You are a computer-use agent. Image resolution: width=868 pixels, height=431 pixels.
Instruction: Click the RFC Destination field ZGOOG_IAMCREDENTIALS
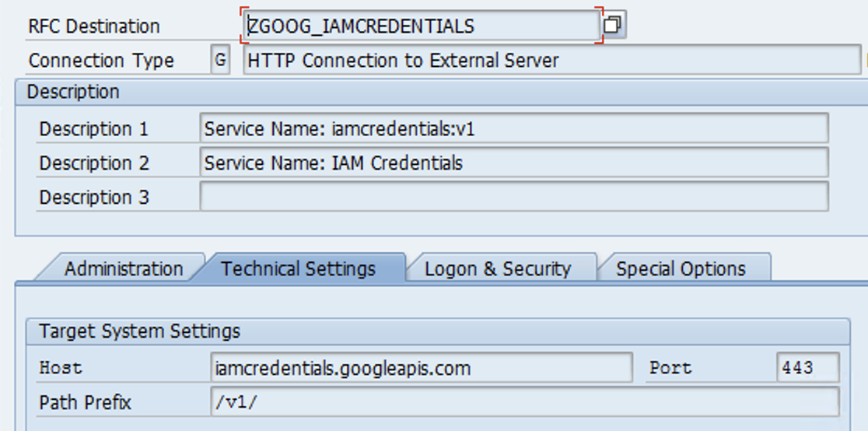pos(421,26)
